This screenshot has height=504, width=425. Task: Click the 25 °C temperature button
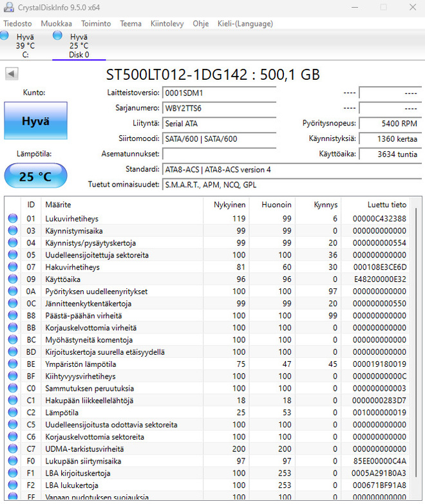[35, 176]
